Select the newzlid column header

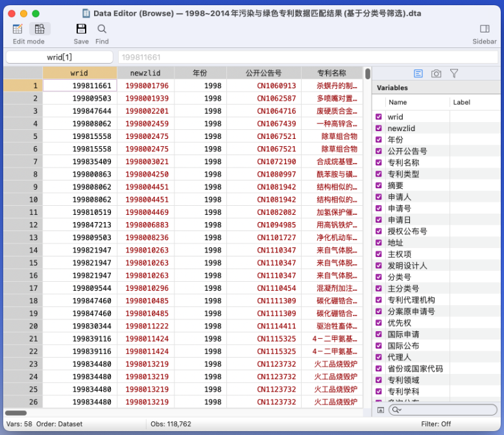(145, 73)
